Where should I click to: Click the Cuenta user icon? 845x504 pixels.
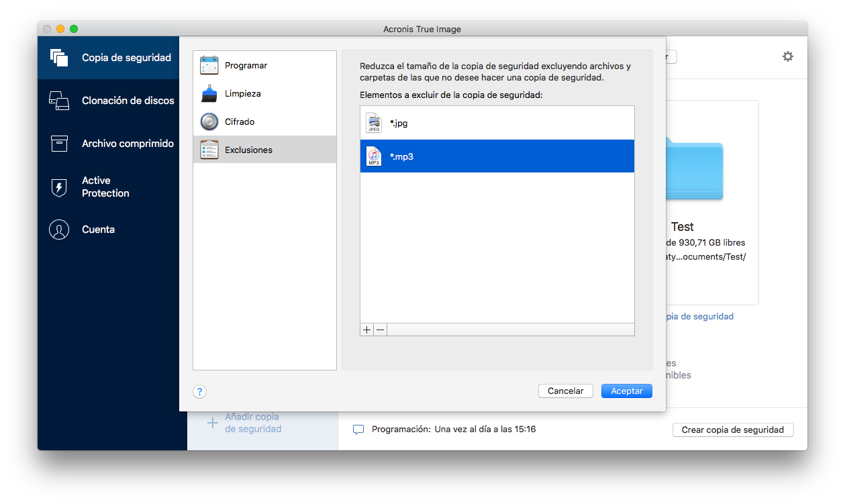(x=59, y=230)
